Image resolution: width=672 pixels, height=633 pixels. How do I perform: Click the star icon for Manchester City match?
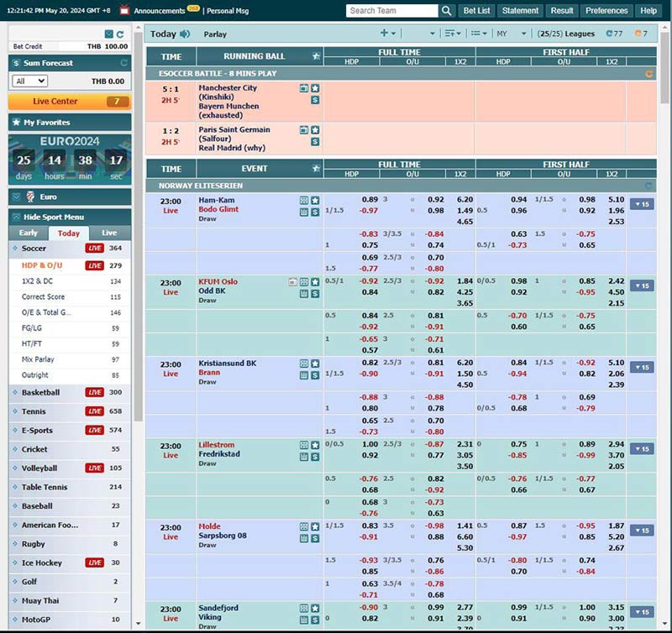pos(315,88)
